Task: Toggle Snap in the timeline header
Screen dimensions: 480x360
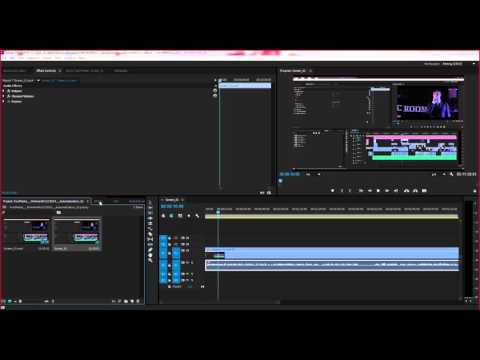Action: tap(171, 216)
